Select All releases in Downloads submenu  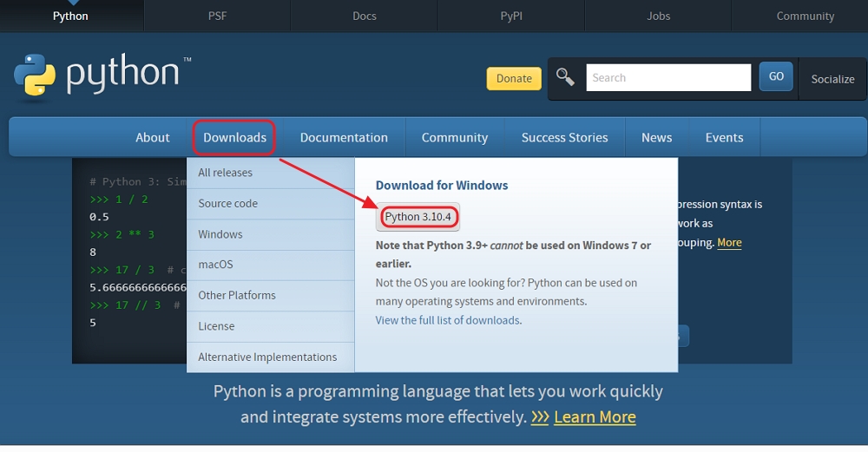pos(271,173)
